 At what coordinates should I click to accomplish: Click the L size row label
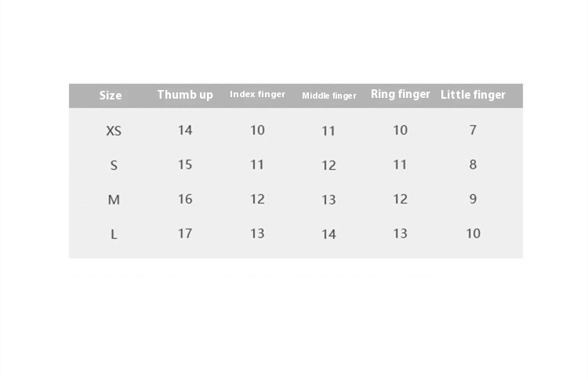114,234
